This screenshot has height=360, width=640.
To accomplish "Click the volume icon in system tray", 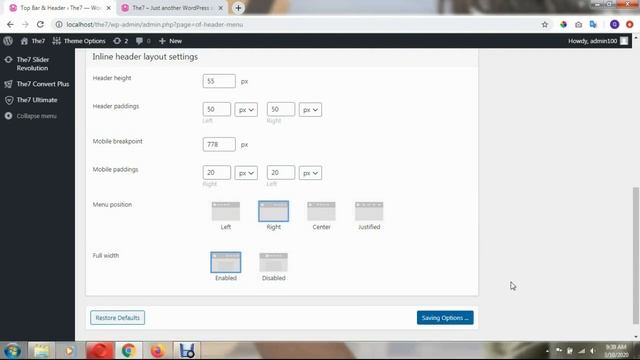I will tap(593, 351).
